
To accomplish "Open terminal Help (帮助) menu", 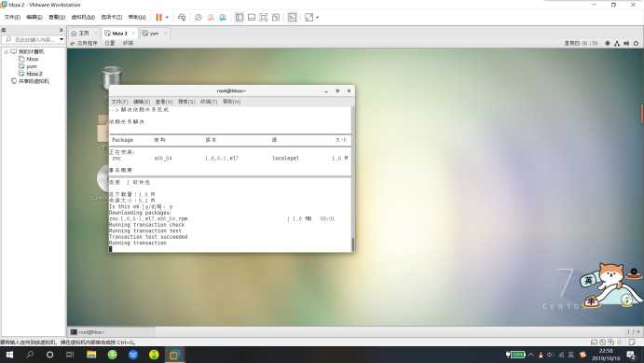I will [232, 102].
